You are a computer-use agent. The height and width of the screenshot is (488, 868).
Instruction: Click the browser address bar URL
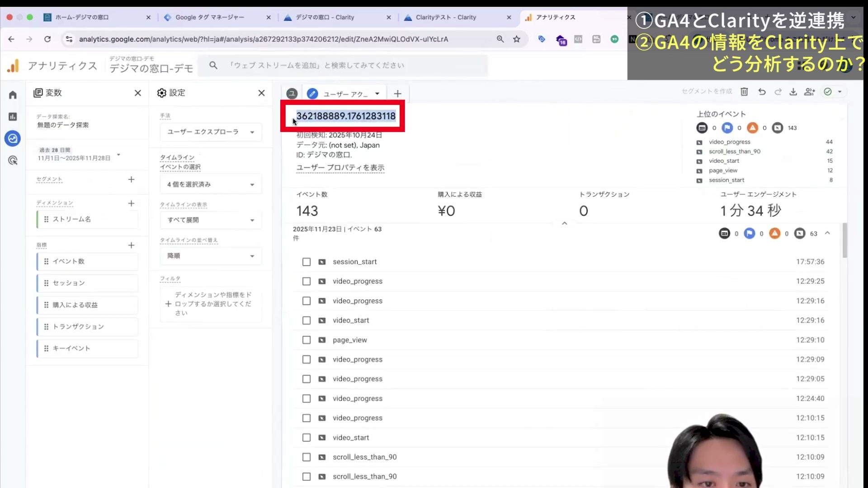click(264, 39)
